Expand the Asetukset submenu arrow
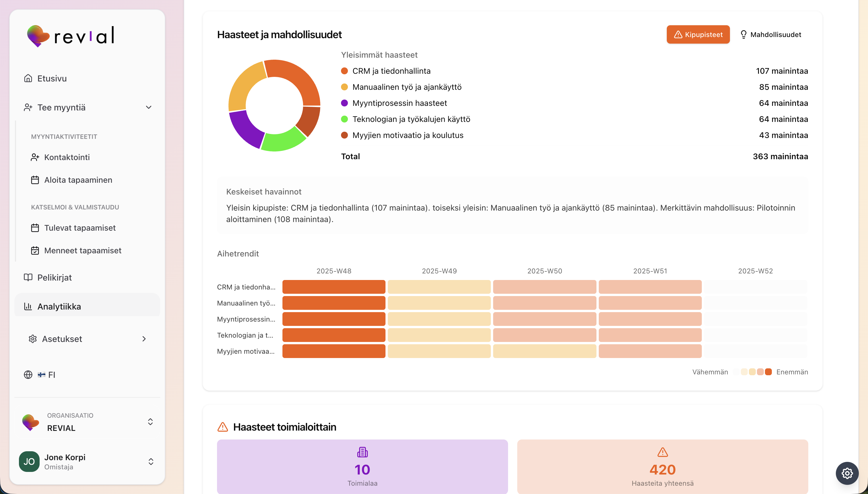The width and height of the screenshot is (868, 494). 144,339
